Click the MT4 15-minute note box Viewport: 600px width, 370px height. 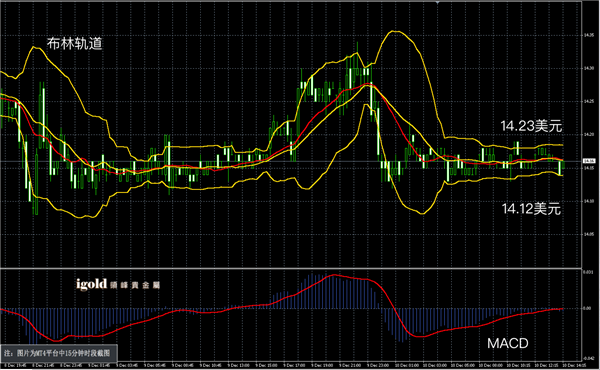[x=59, y=353]
